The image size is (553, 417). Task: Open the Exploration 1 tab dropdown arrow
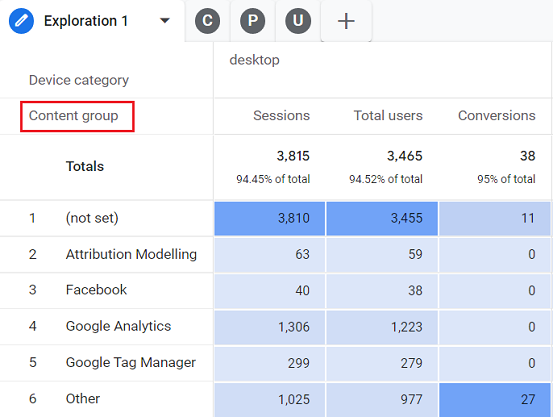point(164,21)
